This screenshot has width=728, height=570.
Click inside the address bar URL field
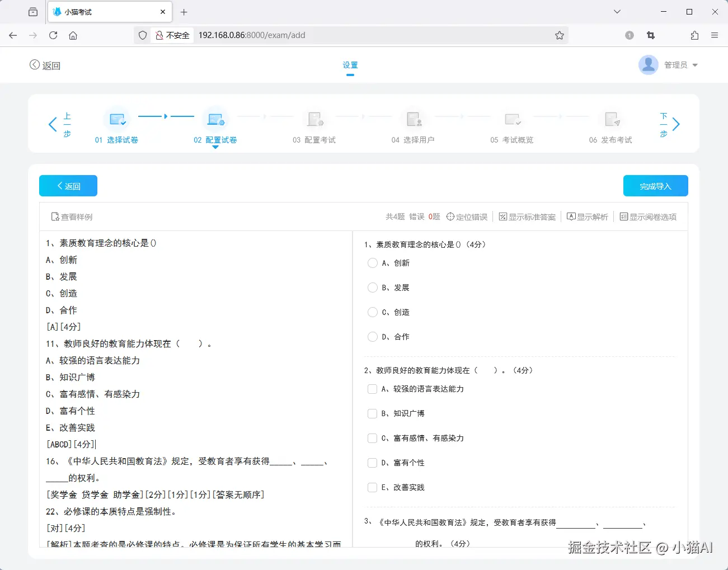336,35
